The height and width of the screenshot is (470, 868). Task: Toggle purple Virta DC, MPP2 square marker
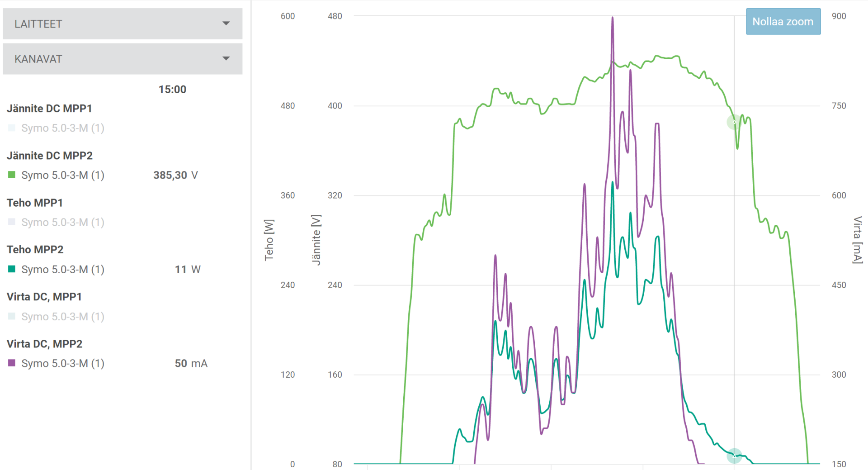(x=12, y=363)
